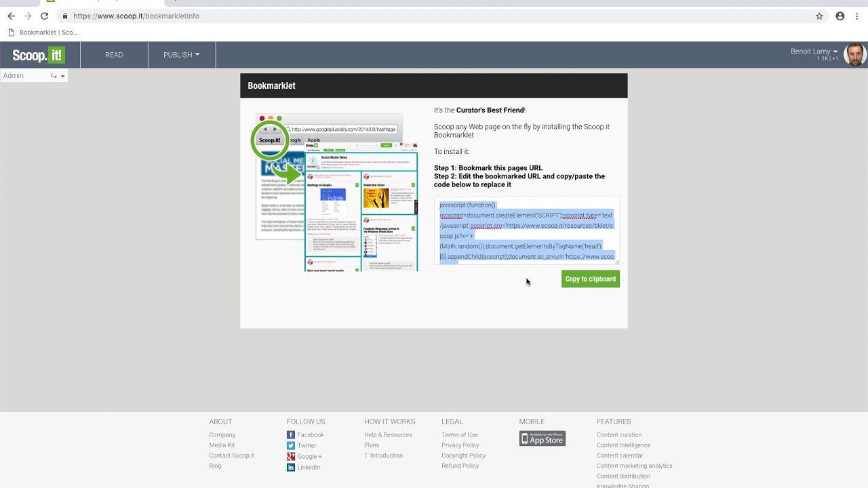Viewport: 868px width, 488px height.
Task: Click the 'Curator's Best Friend' text
Action: 490,110
